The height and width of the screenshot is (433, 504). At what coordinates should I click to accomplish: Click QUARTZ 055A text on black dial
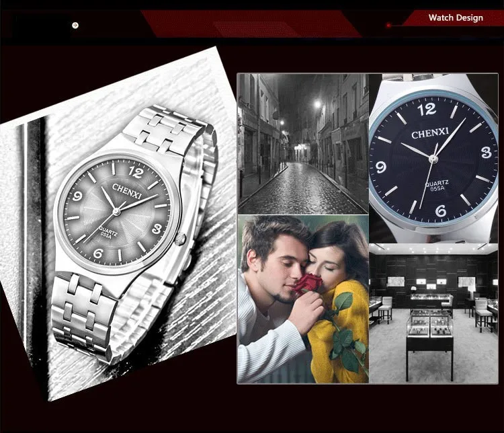coord(437,186)
